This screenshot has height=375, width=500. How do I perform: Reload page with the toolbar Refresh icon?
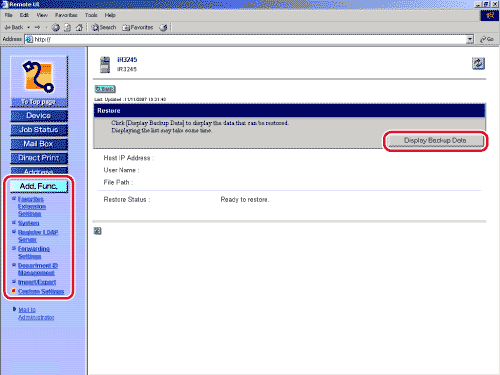pos(67,27)
